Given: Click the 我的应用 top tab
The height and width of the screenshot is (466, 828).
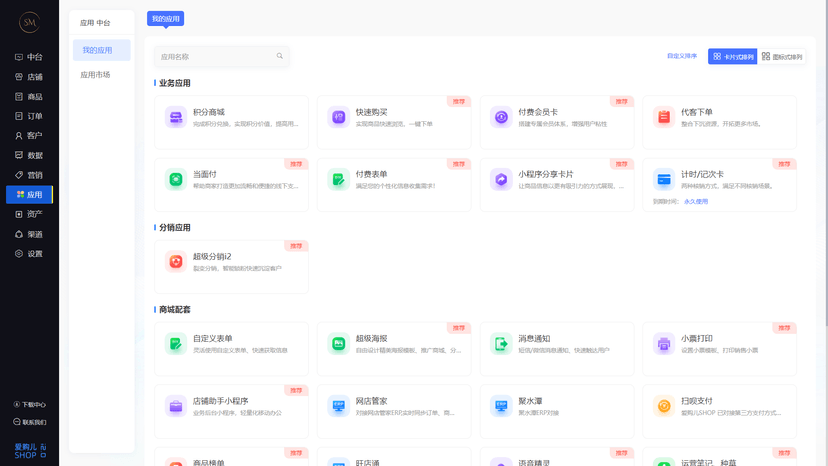Looking at the screenshot, I should click(x=165, y=18).
